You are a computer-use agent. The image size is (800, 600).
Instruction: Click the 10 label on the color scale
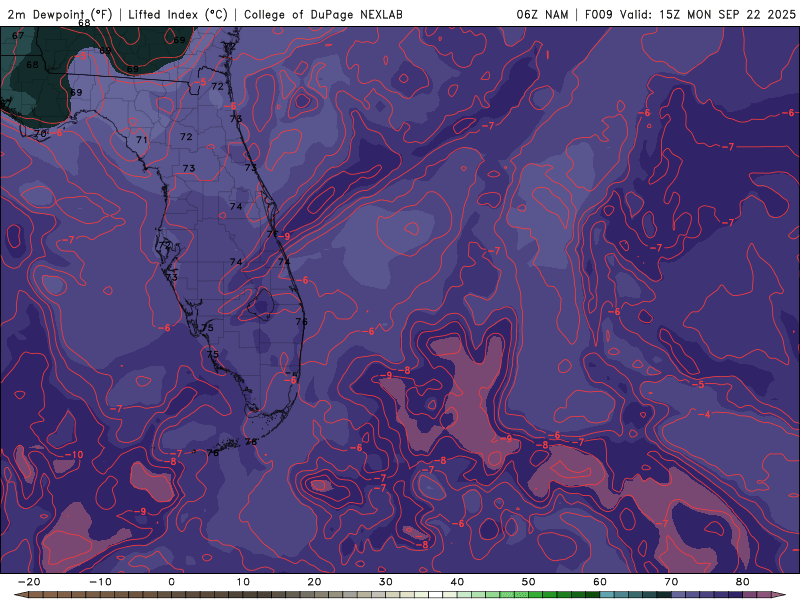coord(243,582)
